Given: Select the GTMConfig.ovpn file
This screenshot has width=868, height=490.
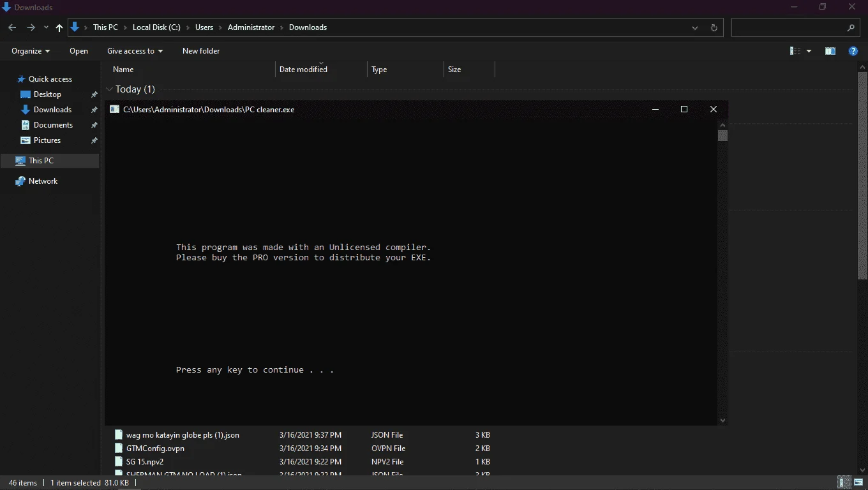Looking at the screenshot, I should coord(155,449).
